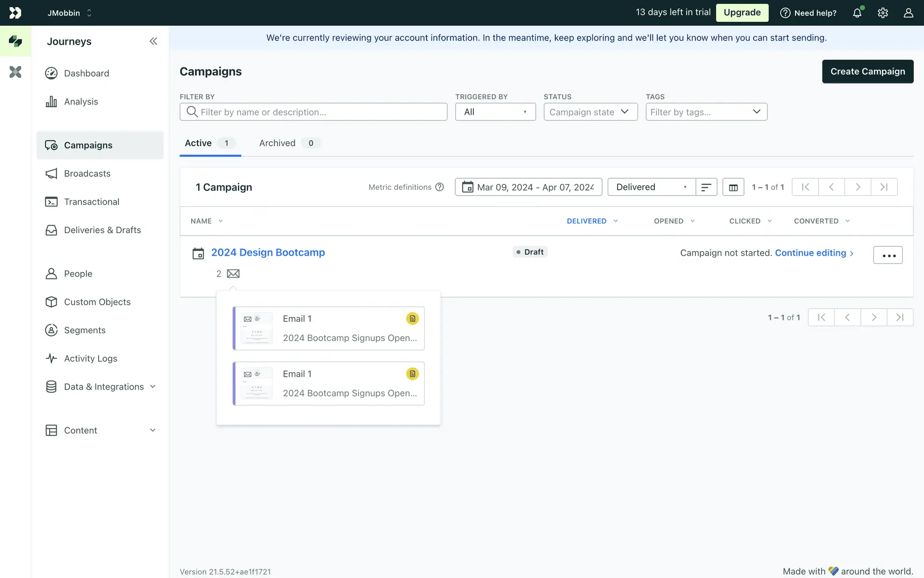Open the settings gear icon
This screenshot has height=578, width=924.
[883, 13]
